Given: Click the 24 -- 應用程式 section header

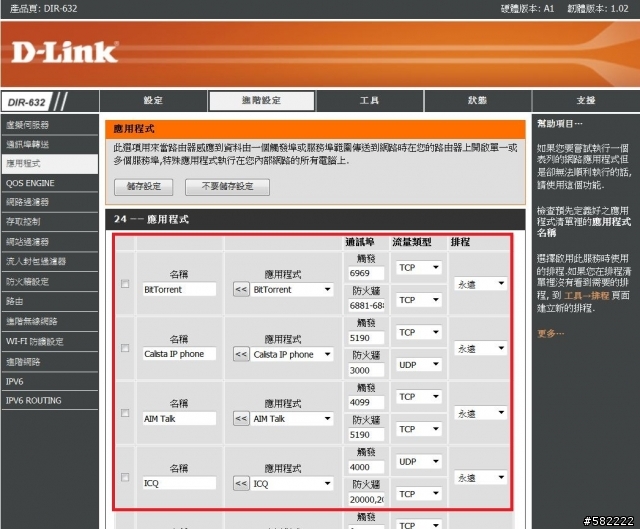Looking at the screenshot, I should [315, 219].
